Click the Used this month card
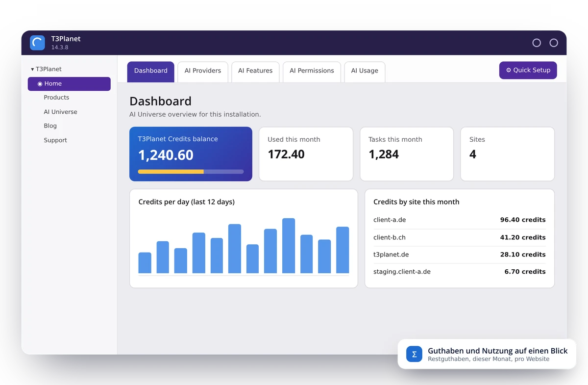Viewport: 588px width, 385px height. pyautogui.click(x=306, y=154)
